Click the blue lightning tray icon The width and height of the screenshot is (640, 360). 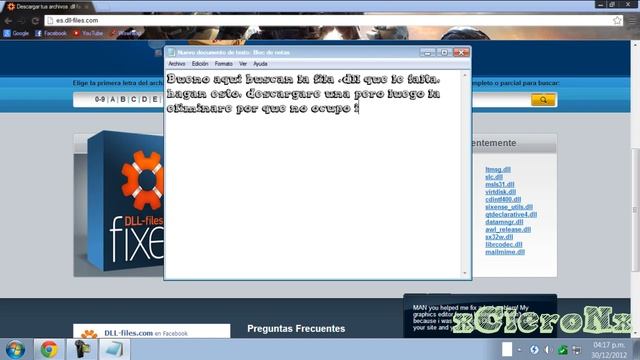[534, 350]
